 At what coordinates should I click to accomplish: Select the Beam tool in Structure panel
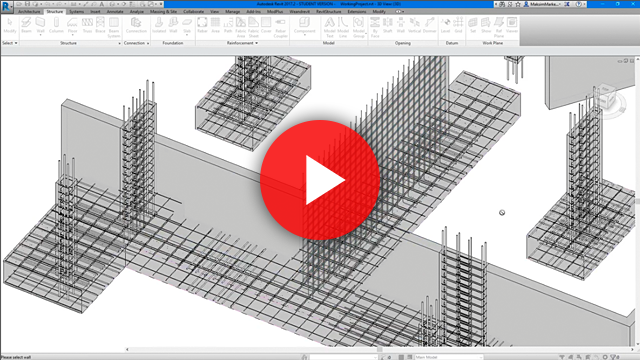coord(27,25)
